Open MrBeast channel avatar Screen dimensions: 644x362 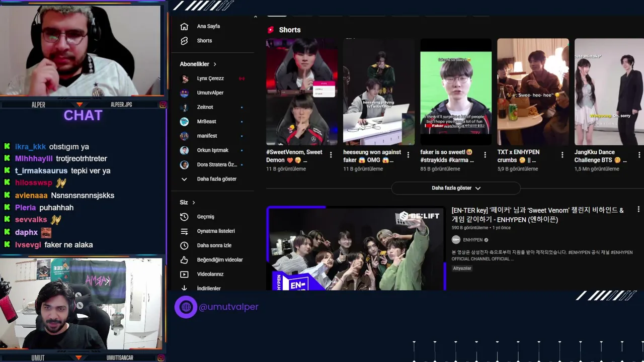(x=185, y=122)
